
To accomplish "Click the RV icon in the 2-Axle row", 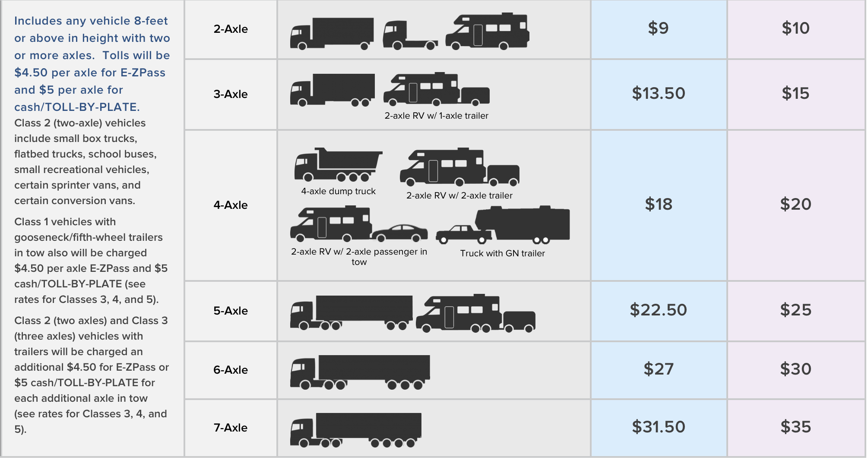I will (x=488, y=32).
